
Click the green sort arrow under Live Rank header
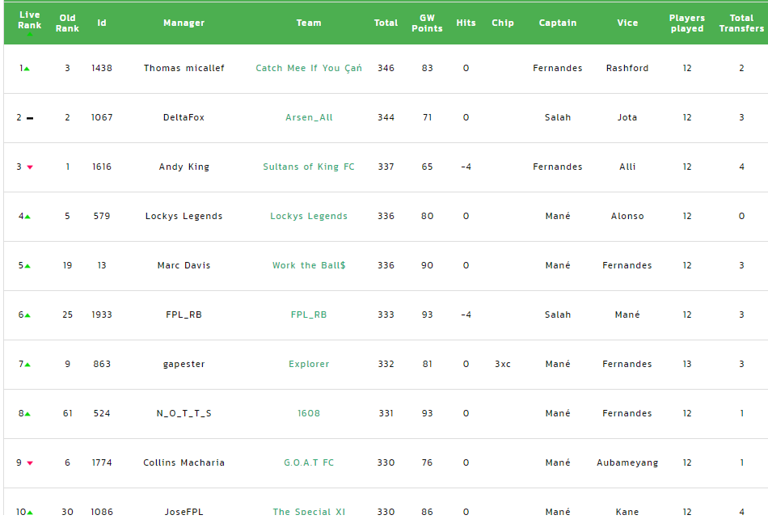(30, 35)
